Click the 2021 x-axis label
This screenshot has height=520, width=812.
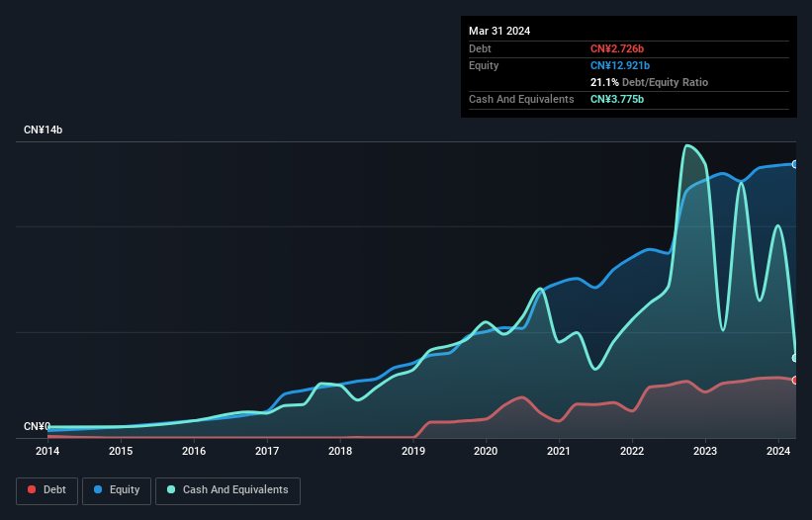(559, 451)
